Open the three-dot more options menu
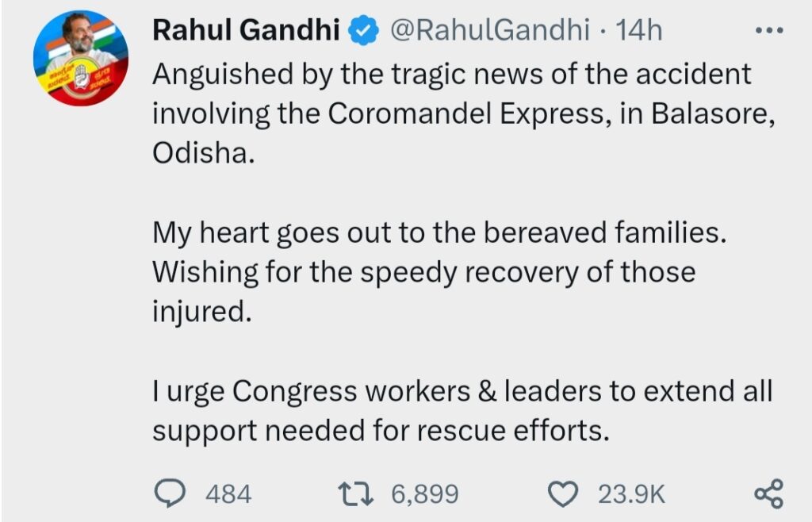The height and width of the screenshot is (522, 812). click(769, 31)
